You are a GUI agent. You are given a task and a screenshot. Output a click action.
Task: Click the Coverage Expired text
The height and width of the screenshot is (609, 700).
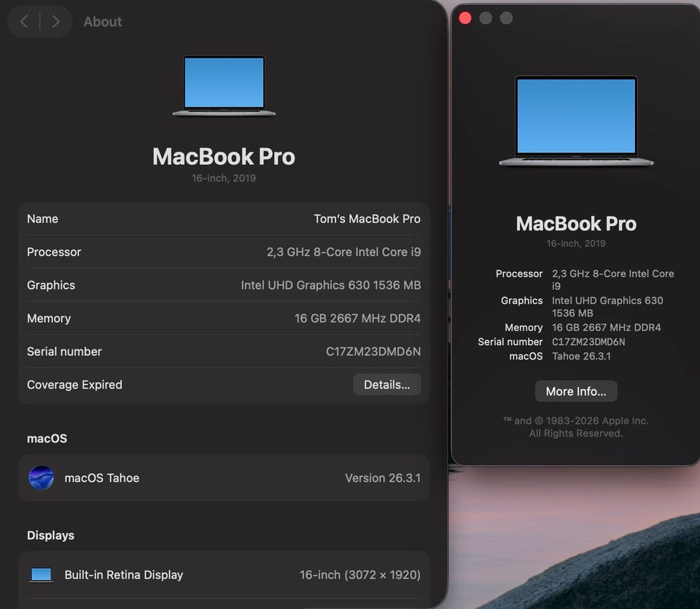pyautogui.click(x=74, y=384)
